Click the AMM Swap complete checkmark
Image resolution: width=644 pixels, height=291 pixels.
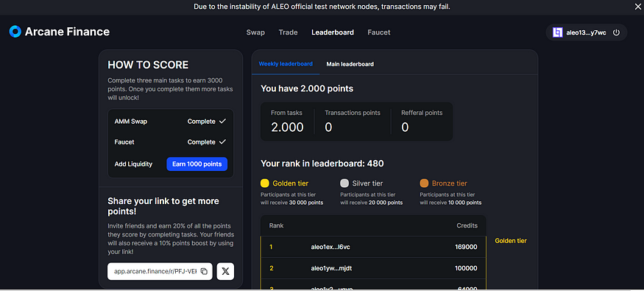(222, 122)
